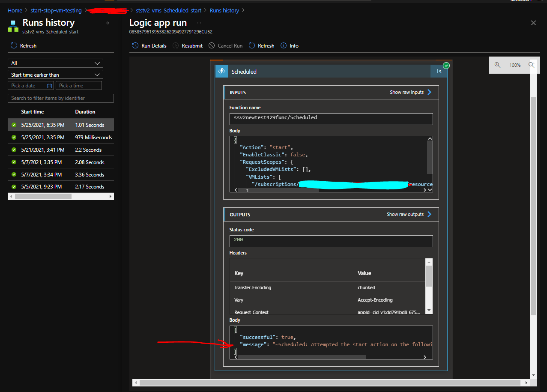Open the ellipsis menu beside Logic app run
Viewport: 547px width, 392px height.
click(199, 22)
